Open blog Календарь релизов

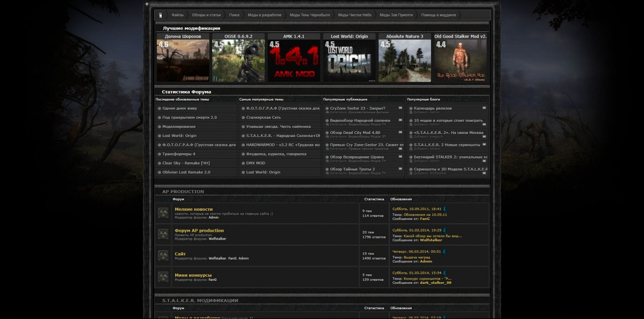click(x=433, y=108)
